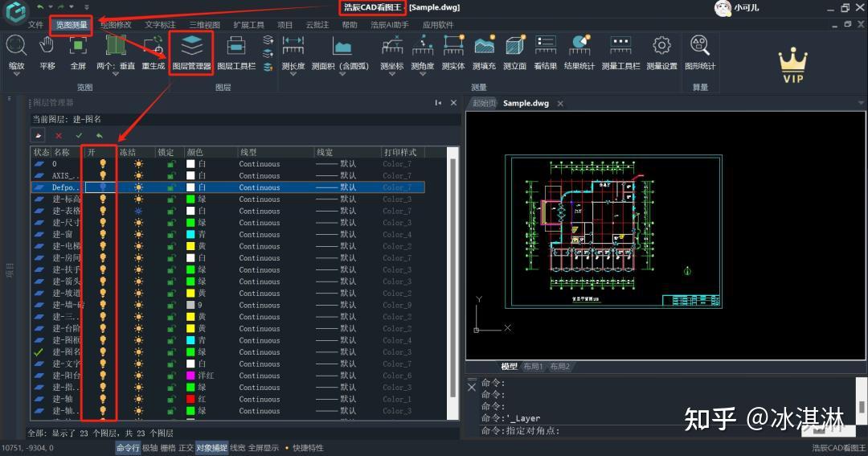Toggle the lock icon for layer 0
This screenshot has width=868, height=456.
point(172,164)
